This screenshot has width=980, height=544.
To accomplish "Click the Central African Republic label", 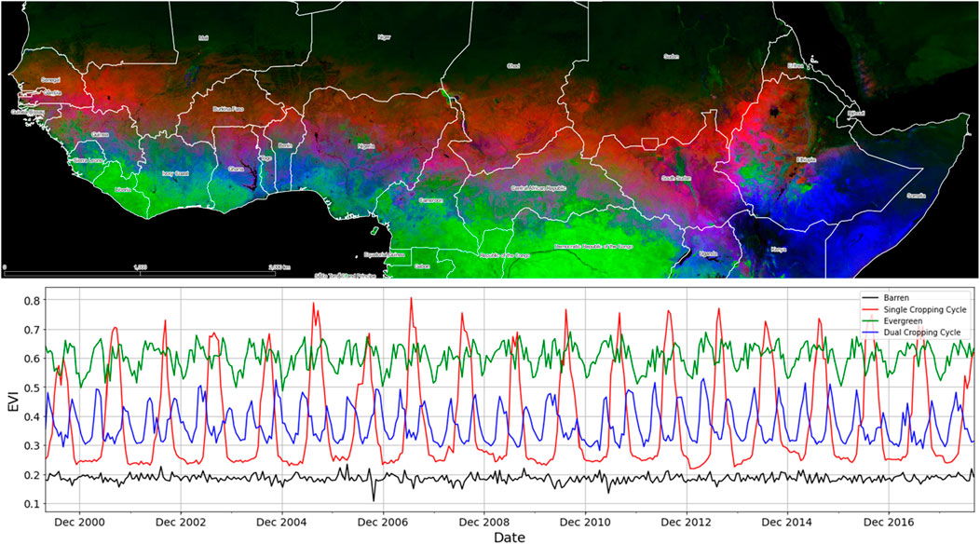I will point(537,187).
